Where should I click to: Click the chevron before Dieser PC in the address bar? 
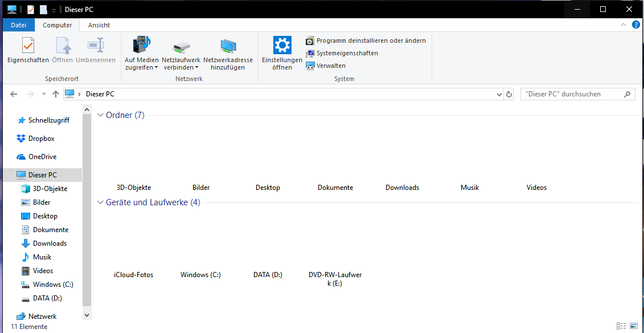point(79,94)
